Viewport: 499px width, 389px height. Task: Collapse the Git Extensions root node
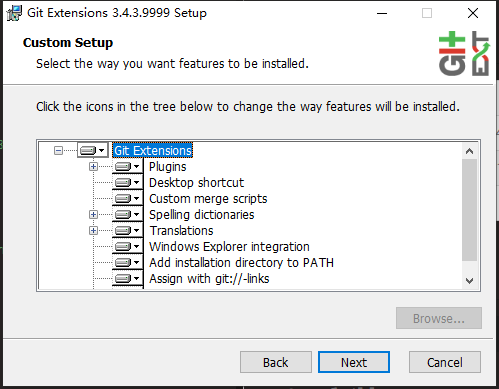pyautogui.click(x=58, y=150)
